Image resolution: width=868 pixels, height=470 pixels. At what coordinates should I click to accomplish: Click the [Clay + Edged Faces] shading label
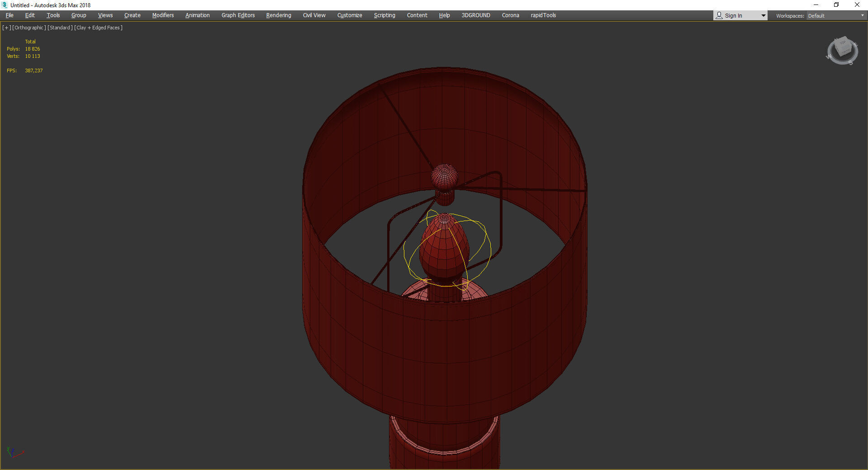tap(98, 28)
